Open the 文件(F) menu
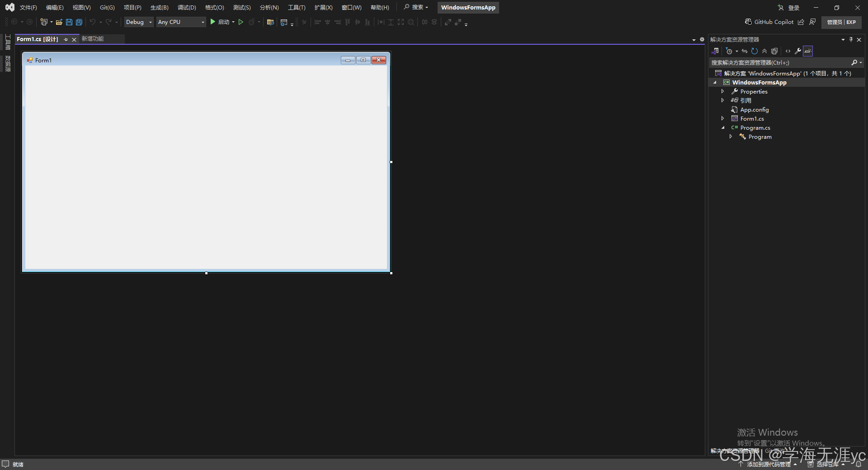Image resolution: width=868 pixels, height=470 pixels. [x=28, y=8]
